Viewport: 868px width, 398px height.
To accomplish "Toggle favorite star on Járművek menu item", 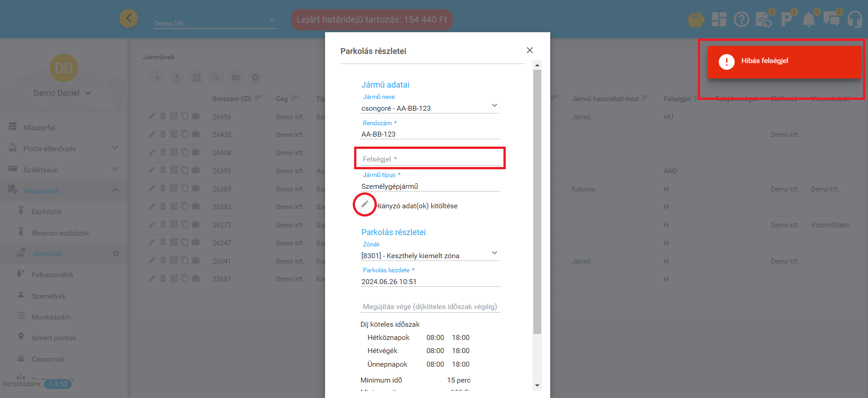I will coord(116,253).
